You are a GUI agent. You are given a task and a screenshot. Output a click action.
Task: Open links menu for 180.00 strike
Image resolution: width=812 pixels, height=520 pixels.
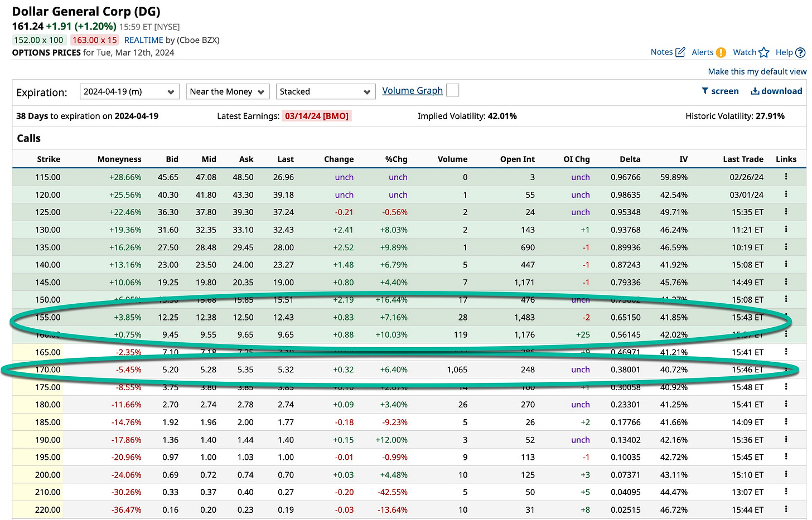click(786, 404)
